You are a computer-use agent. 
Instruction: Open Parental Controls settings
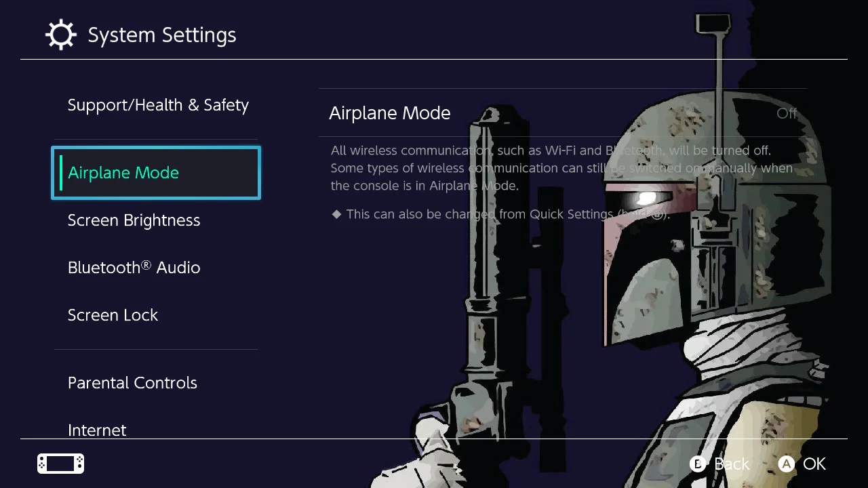[x=132, y=383]
